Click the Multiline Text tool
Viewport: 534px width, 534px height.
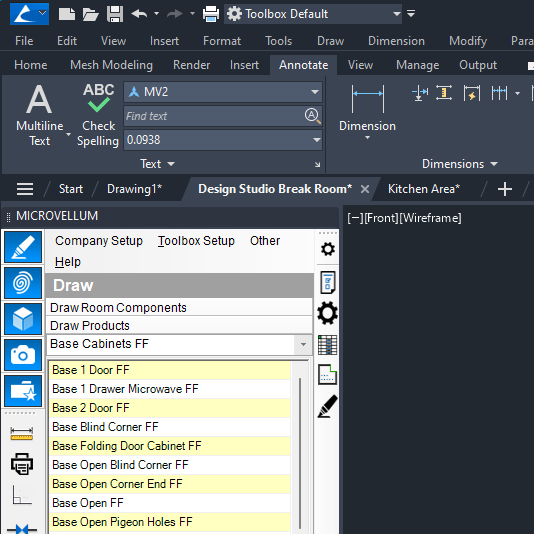40,115
